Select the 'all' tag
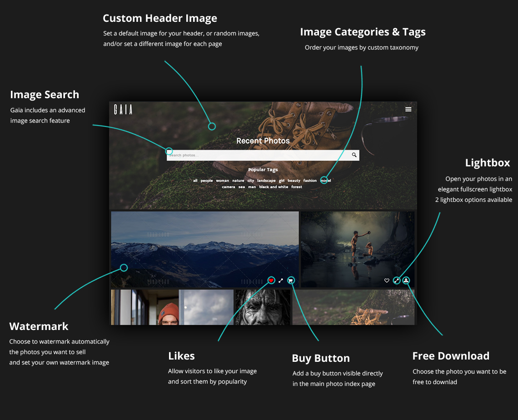 click(195, 181)
